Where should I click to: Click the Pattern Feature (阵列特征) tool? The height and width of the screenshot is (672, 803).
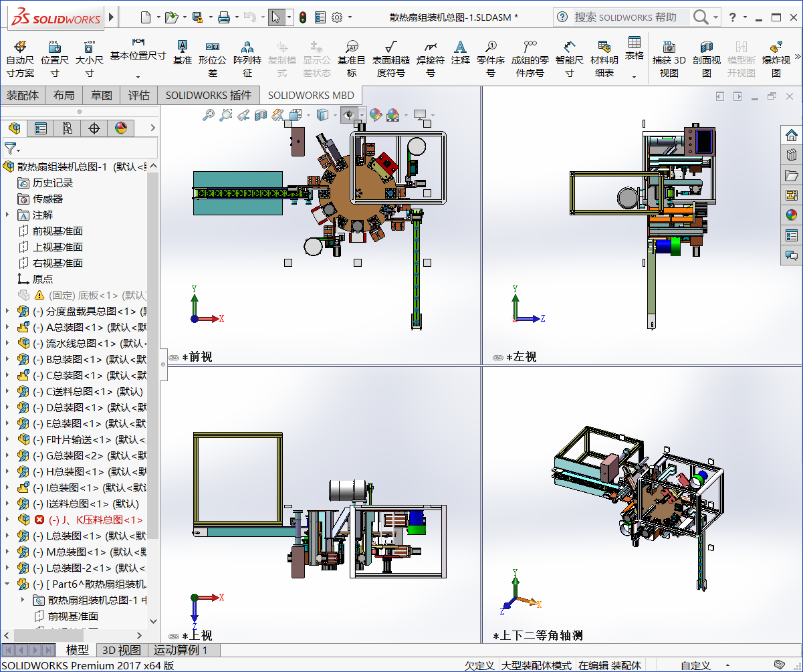[247, 59]
